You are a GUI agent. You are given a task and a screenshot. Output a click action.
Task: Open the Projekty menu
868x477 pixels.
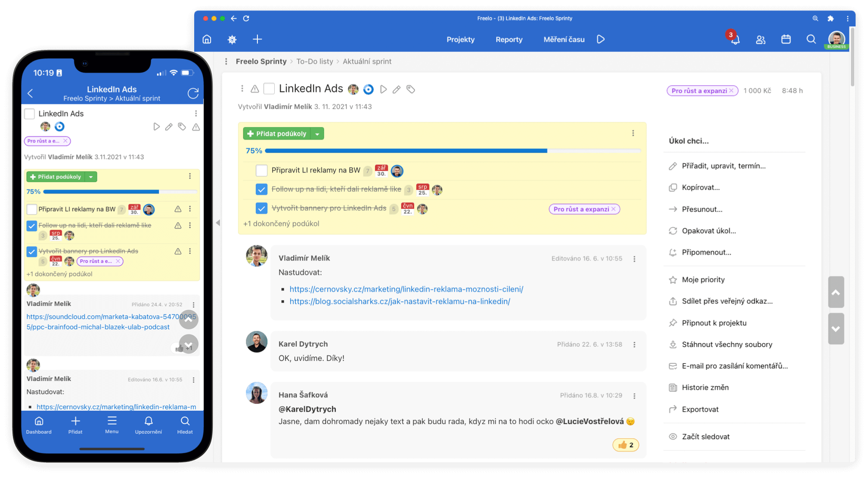460,39
